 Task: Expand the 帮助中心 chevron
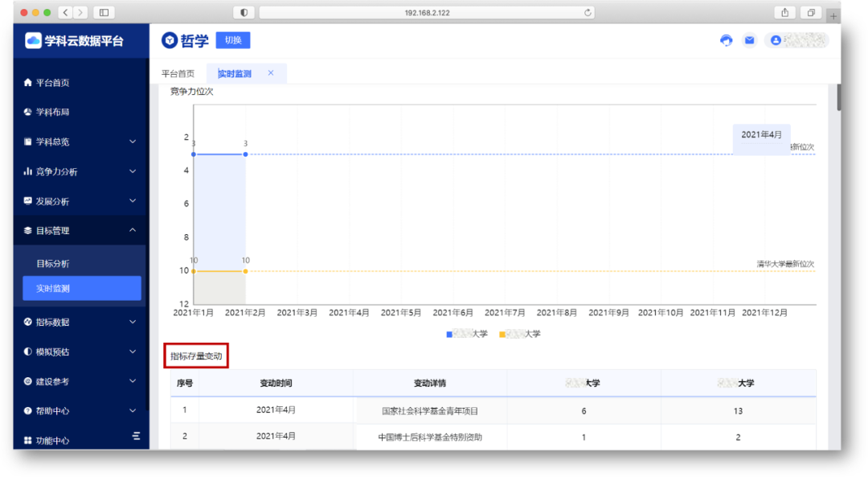133,410
